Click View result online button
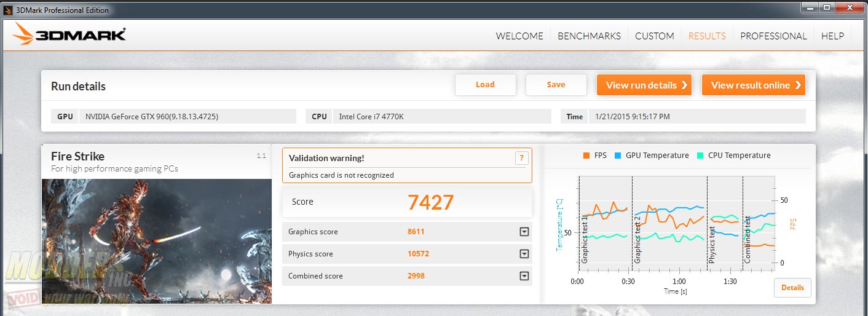Screen dimensions: 868x316 (754, 85)
